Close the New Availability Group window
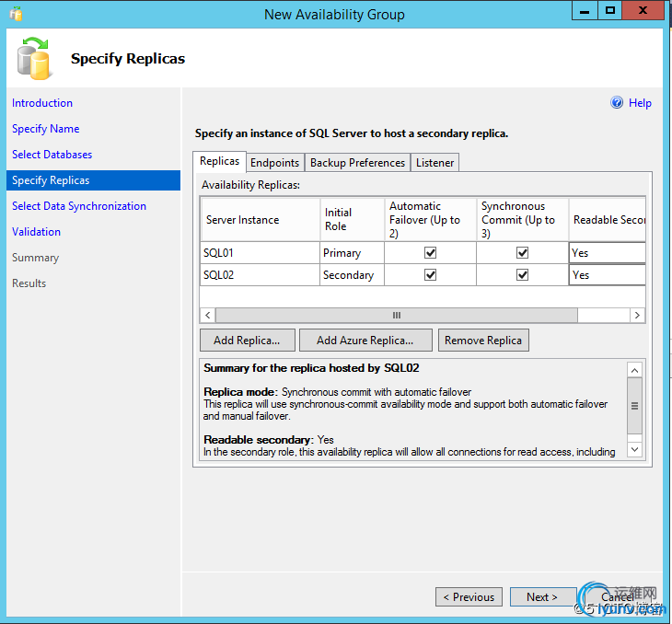The height and width of the screenshot is (624, 672). (643, 10)
